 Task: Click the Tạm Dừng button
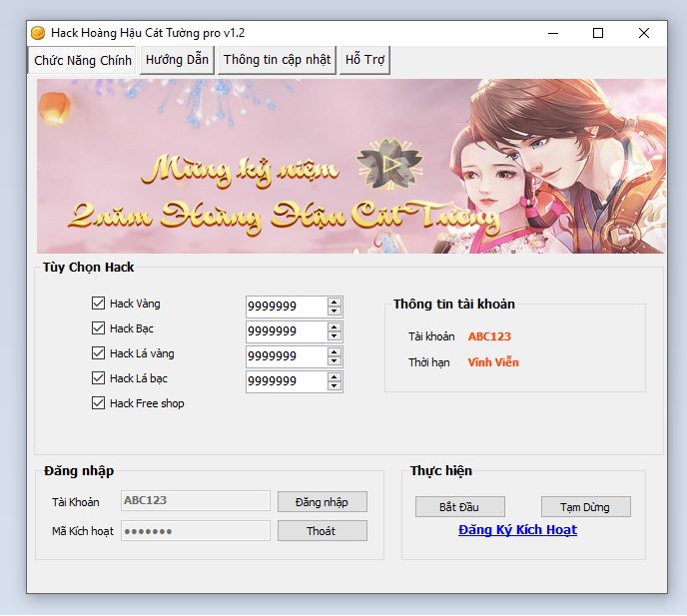tap(585, 507)
